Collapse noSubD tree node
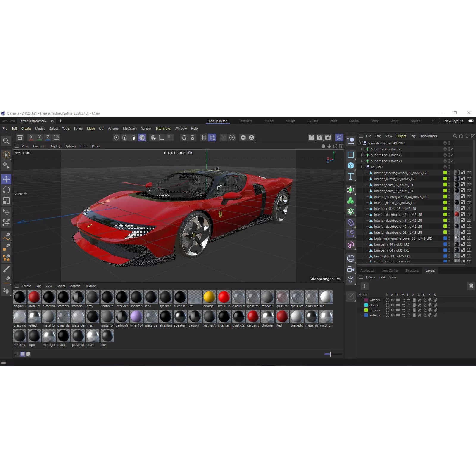Viewport: 476px width, 476px height. (363, 167)
